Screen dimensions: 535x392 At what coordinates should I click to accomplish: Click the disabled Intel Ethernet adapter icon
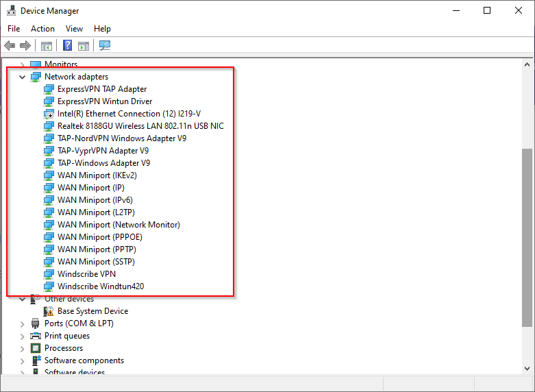point(49,114)
